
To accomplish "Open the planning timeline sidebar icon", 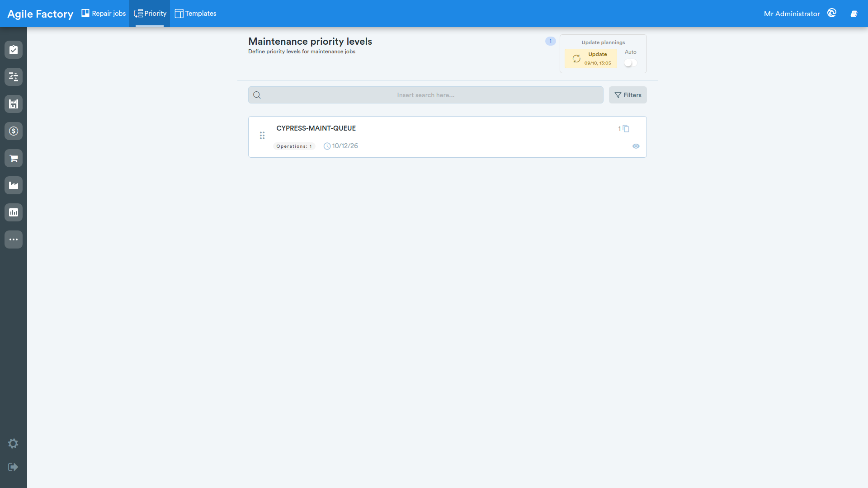I will (x=14, y=77).
